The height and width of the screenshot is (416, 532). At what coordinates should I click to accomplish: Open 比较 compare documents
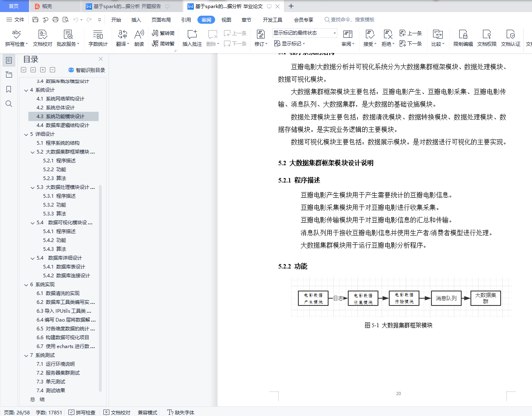pos(438,38)
